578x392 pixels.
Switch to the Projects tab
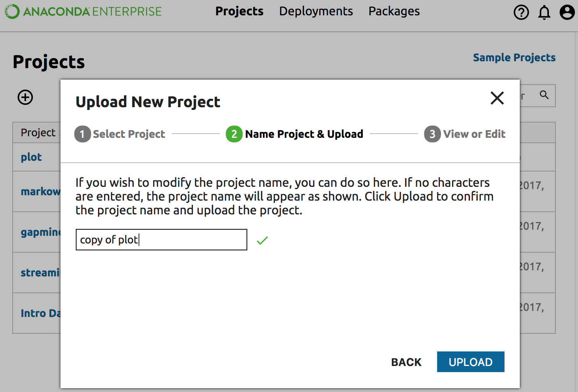click(x=239, y=11)
